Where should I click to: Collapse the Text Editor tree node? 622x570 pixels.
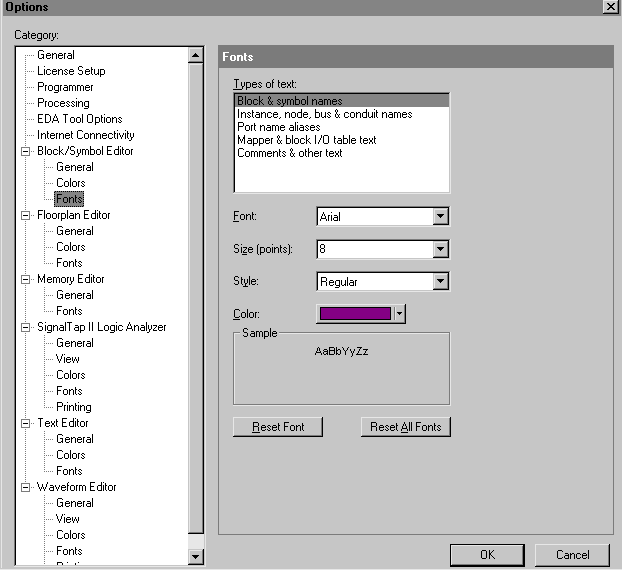[x=25, y=423]
